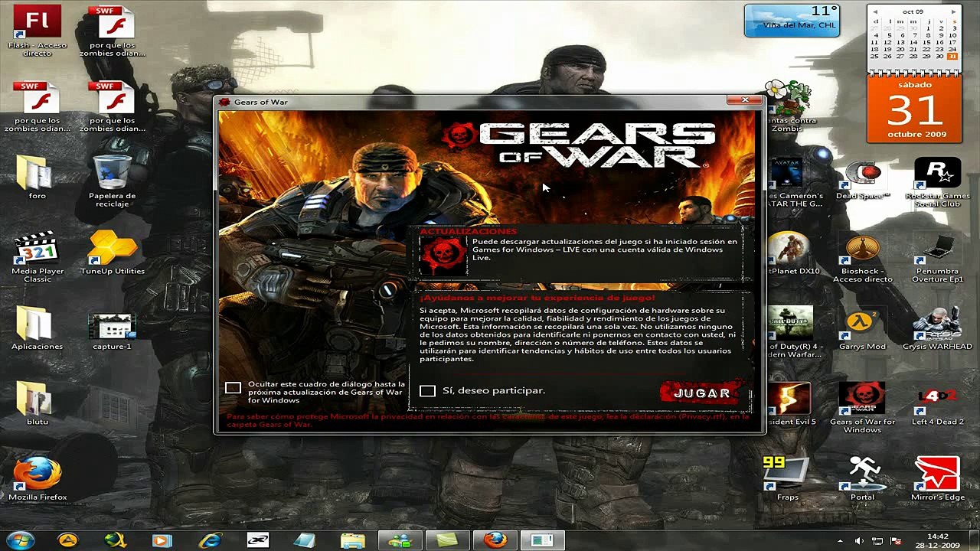Click the volume speaker tray icon
This screenshot has height=551, width=980.
[x=858, y=541]
